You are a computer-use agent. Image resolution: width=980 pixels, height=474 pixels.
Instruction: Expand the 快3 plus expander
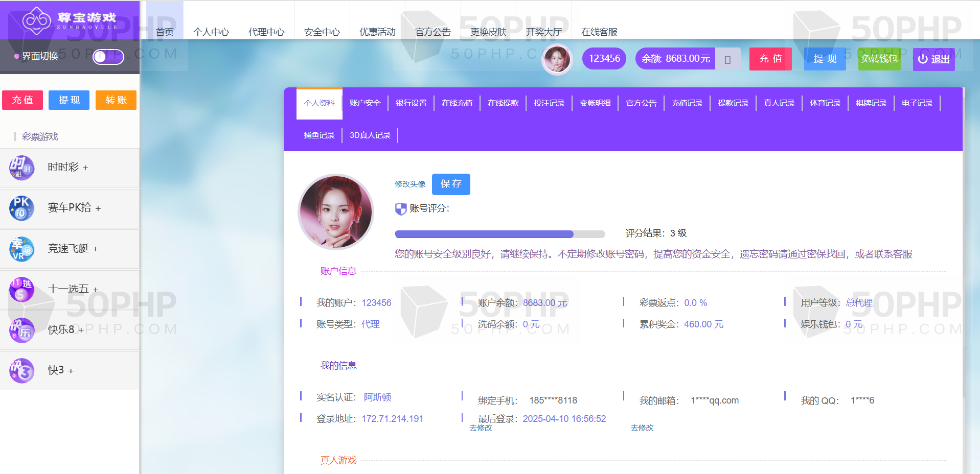click(x=71, y=371)
